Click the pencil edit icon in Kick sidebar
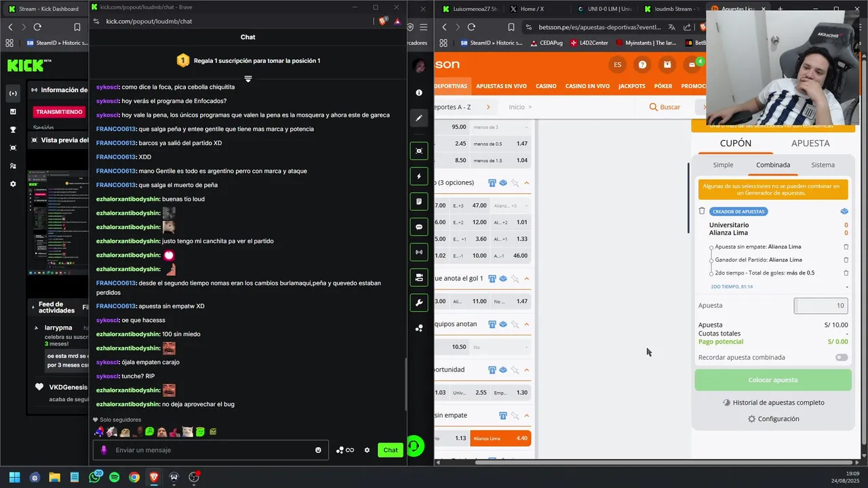868x488 pixels. point(419,118)
